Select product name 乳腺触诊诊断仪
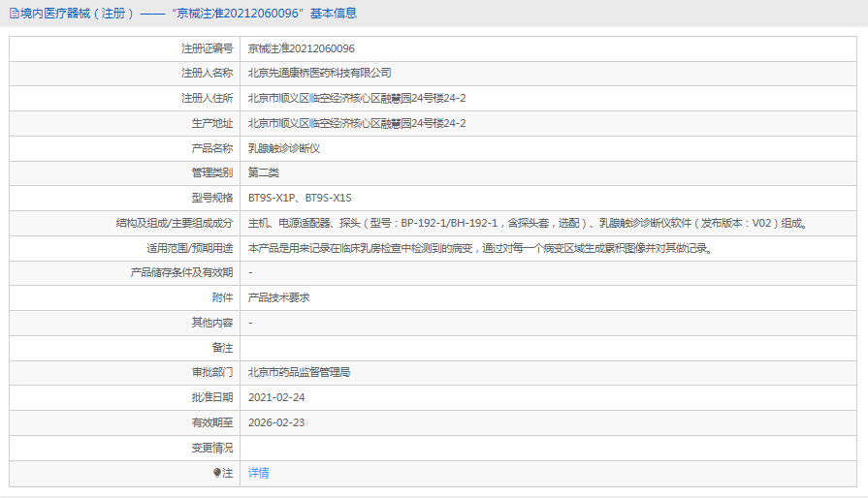The image size is (868, 498). (284, 148)
